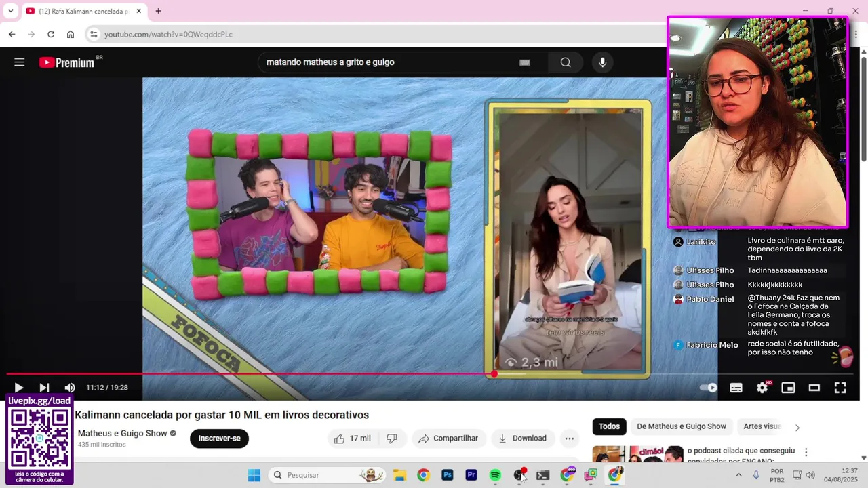868x488 pixels.
Task: Show hidden system tray icons
Action: [738, 475]
